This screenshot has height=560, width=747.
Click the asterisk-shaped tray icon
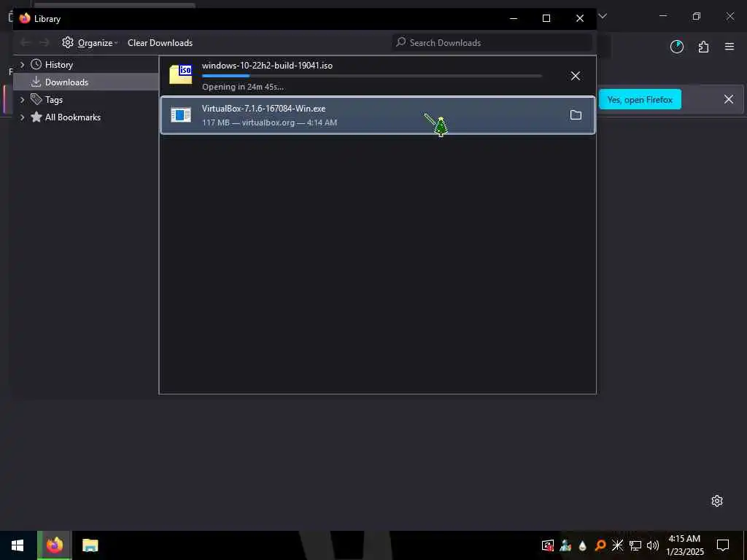pos(617,545)
